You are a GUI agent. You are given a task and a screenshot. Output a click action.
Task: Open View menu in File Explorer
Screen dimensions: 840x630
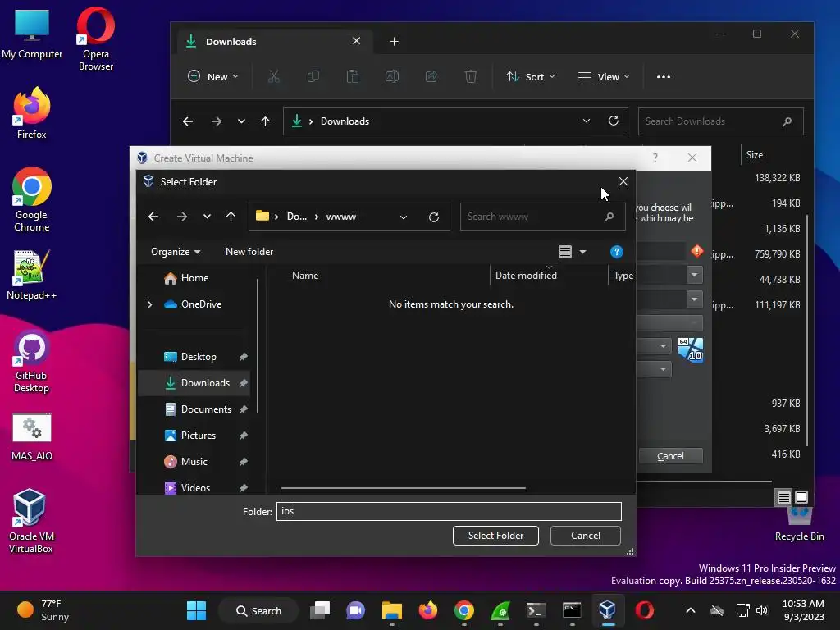[x=604, y=76]
